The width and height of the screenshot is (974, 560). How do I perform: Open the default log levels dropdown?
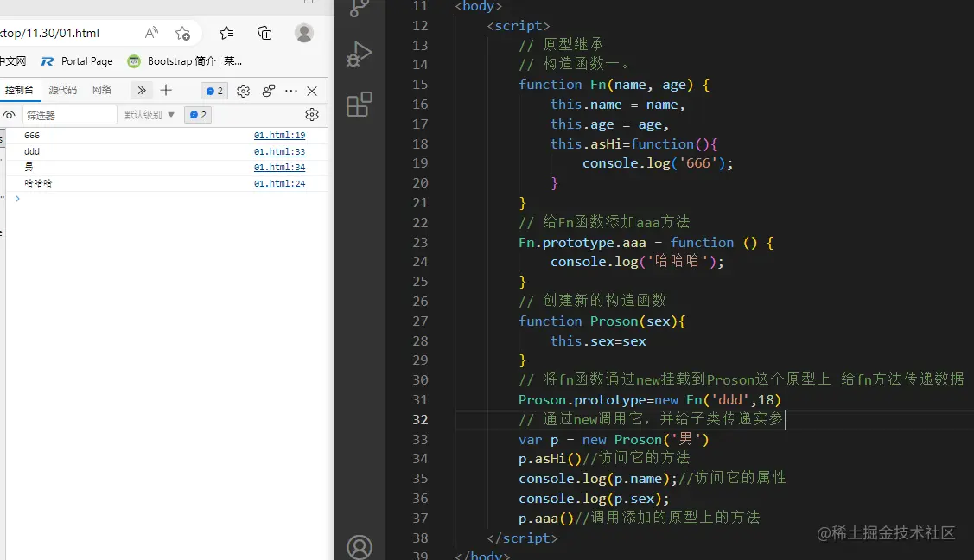[x=149, y=115]
